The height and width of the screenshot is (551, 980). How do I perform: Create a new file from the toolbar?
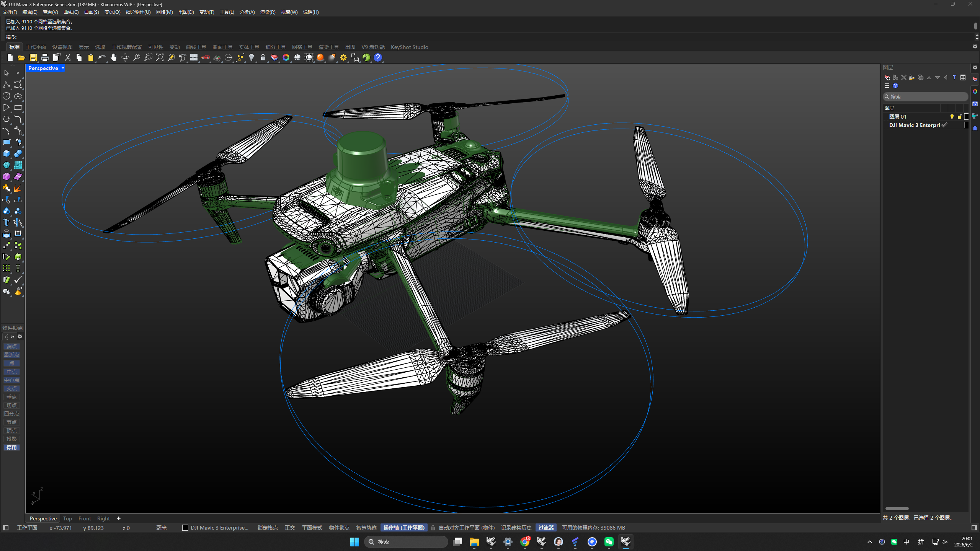pyautogui.click(x=10, y=57)
